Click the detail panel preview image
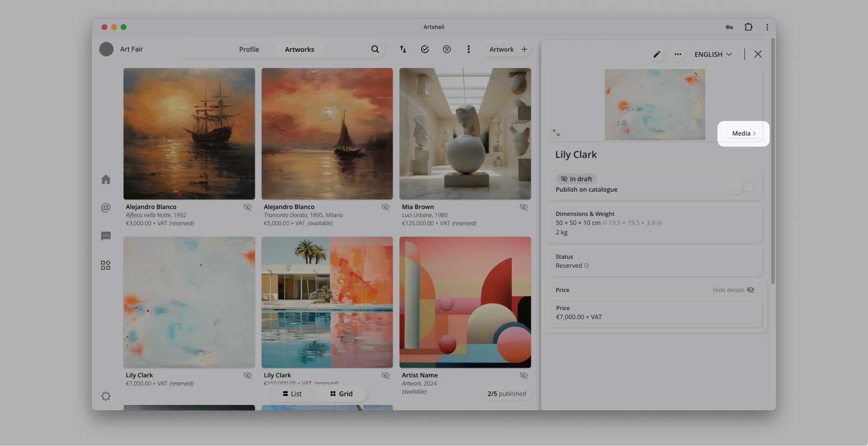The image size is (868, 446). click(655, 105)
